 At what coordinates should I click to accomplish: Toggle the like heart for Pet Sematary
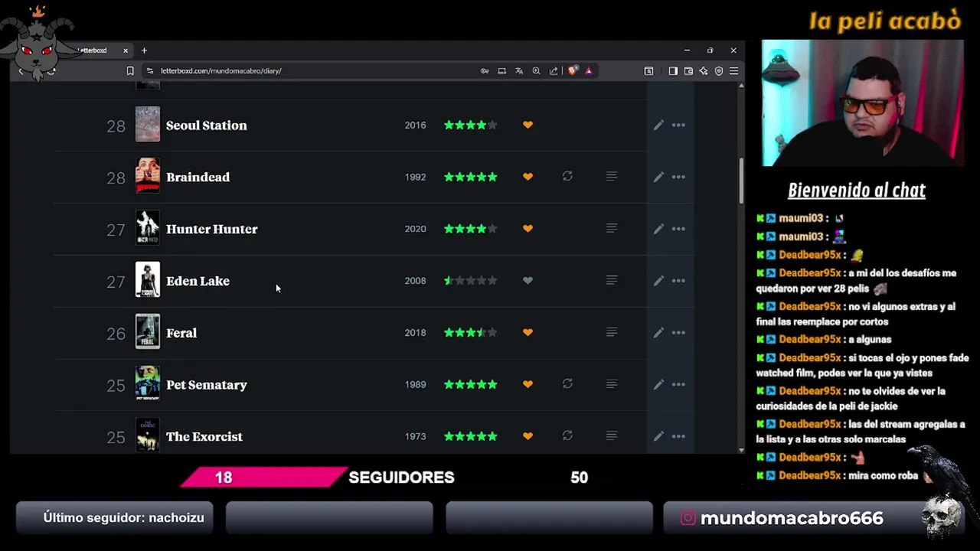pos(528,384)
